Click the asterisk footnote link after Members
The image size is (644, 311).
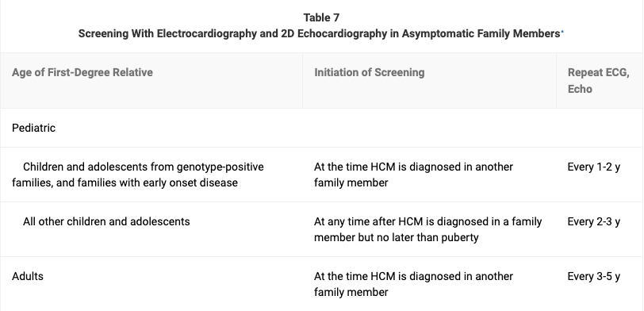coord(562,32)
